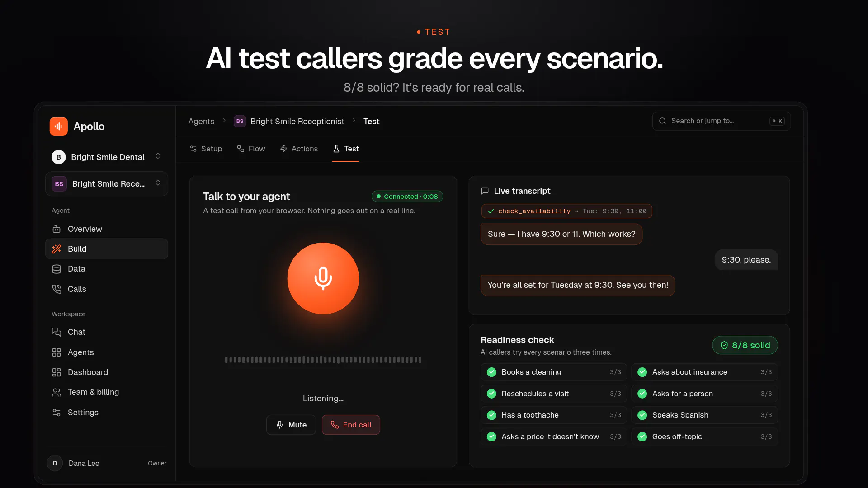Image resolution: width=868 pixels, height=488 pixels.
Task: Click the 8/8 solid badge
Action: (745, 345)
